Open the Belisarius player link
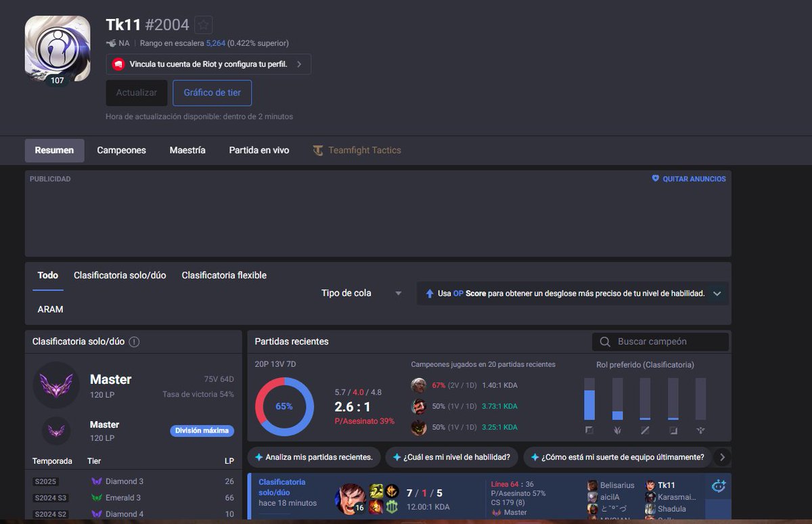Screen dimensions: 812x524 tap(617, 485)
